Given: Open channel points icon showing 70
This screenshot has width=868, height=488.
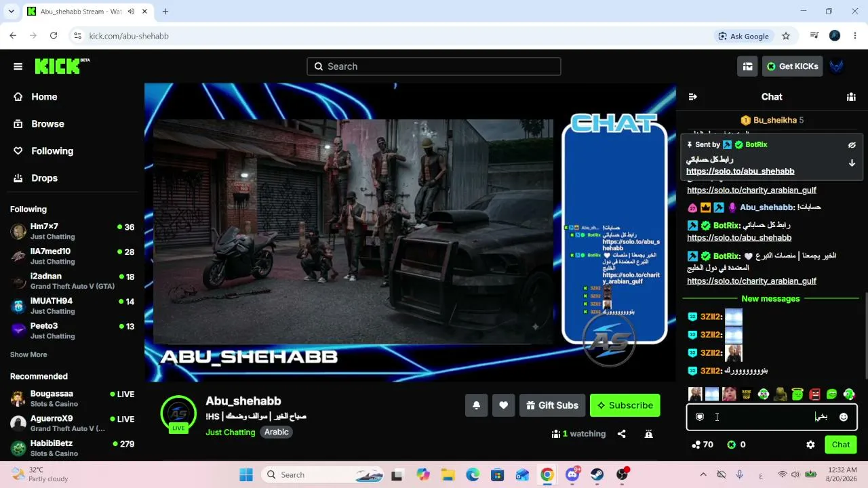Looking at the screenshot, I should (702, 445).
